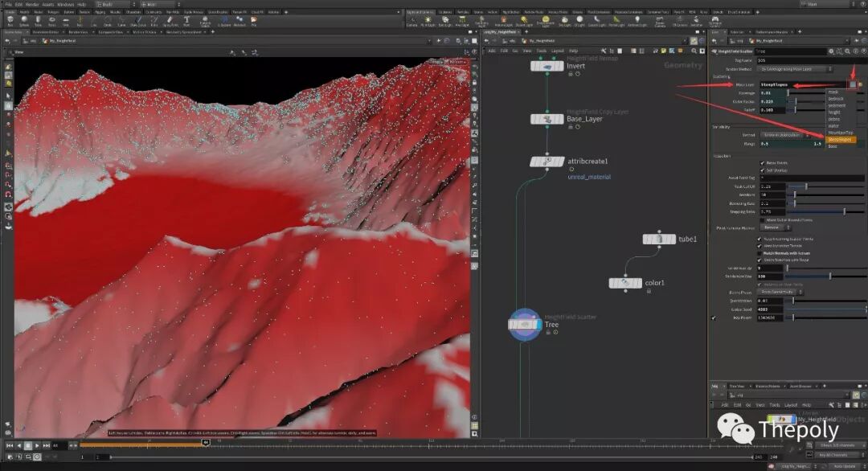Select the Invert remap node

click(547, 66)
